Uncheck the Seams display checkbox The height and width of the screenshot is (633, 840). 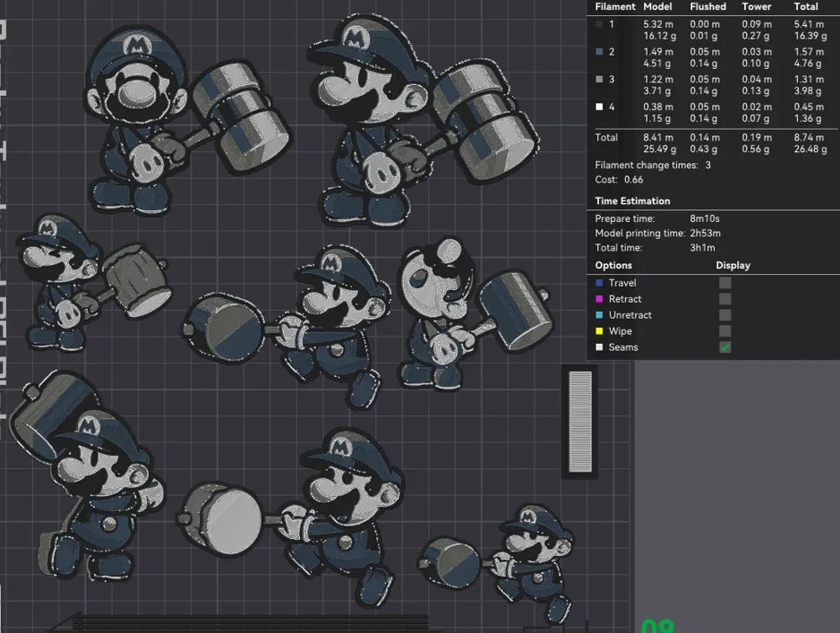[x=725, y=347]
